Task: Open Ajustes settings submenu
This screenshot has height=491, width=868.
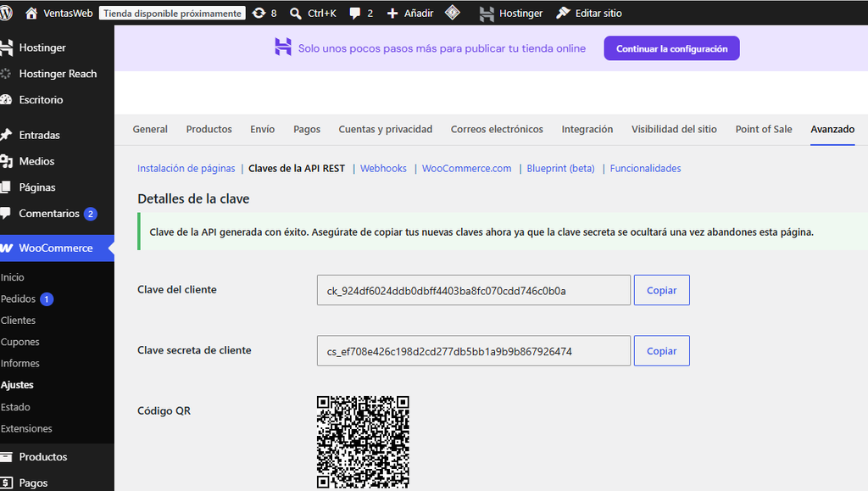Action: pyautogui.click(x=17, y=385)
